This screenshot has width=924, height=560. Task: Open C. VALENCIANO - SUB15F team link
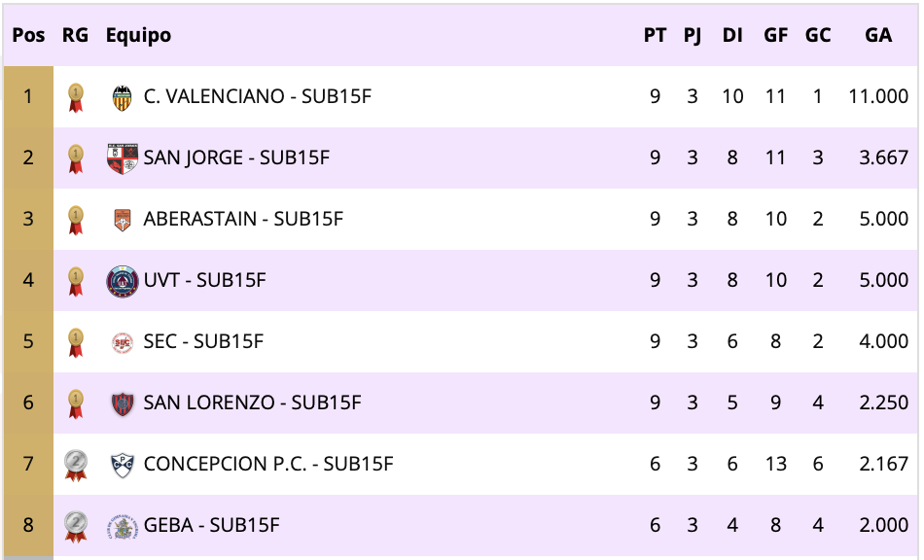click(258, 97)
